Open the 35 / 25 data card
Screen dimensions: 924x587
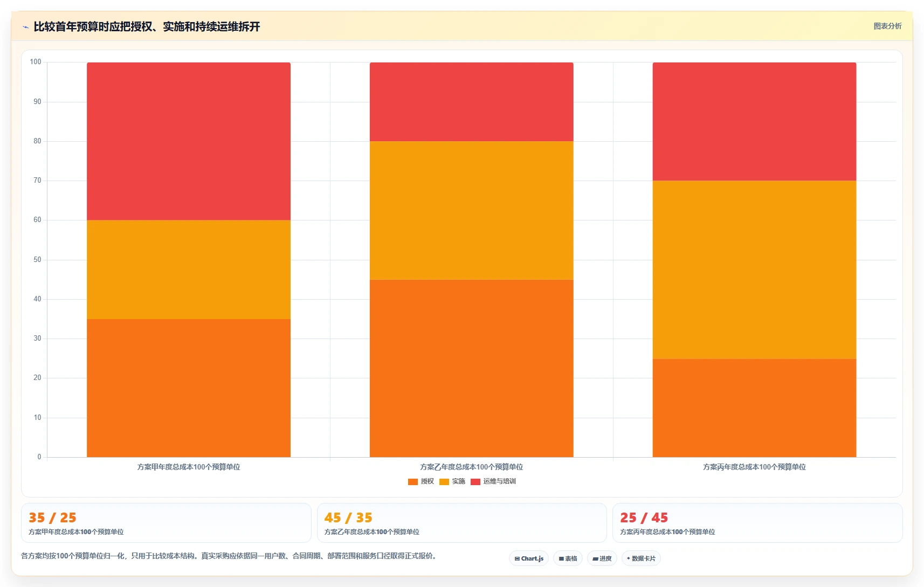click(x=166, y=523)
